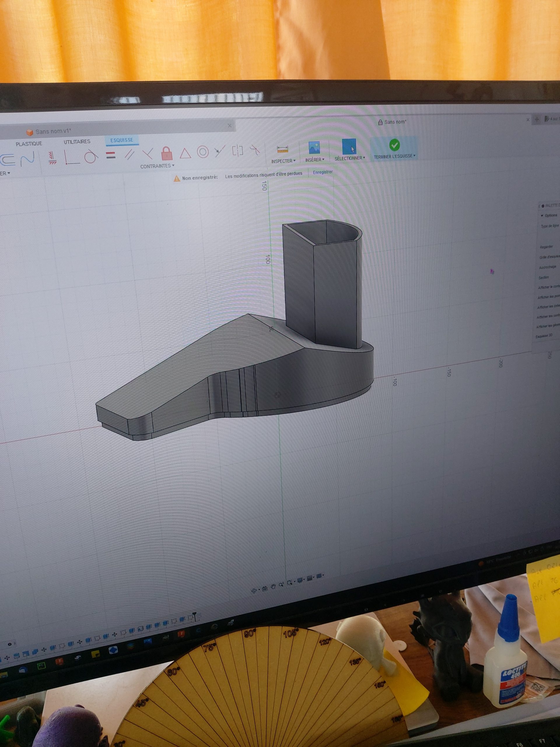560x747 pixels.
Task: Select the Parallel constraint icon
Action: 129,155
